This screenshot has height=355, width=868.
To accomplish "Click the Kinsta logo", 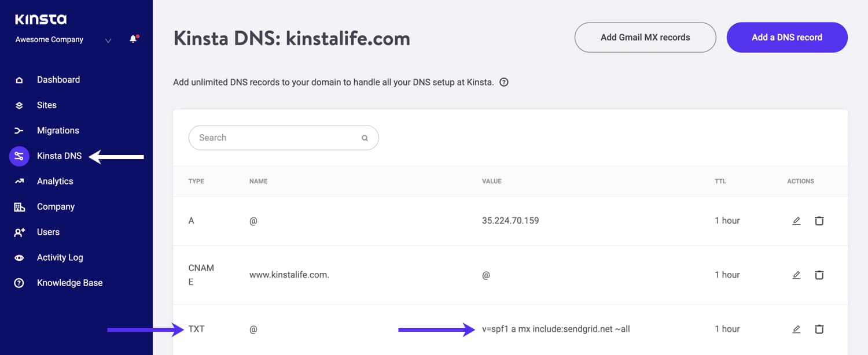I will 41,20.
